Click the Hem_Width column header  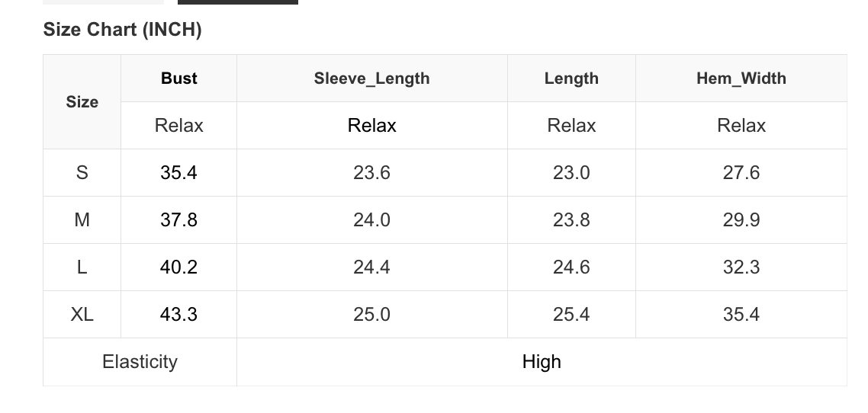741,78
